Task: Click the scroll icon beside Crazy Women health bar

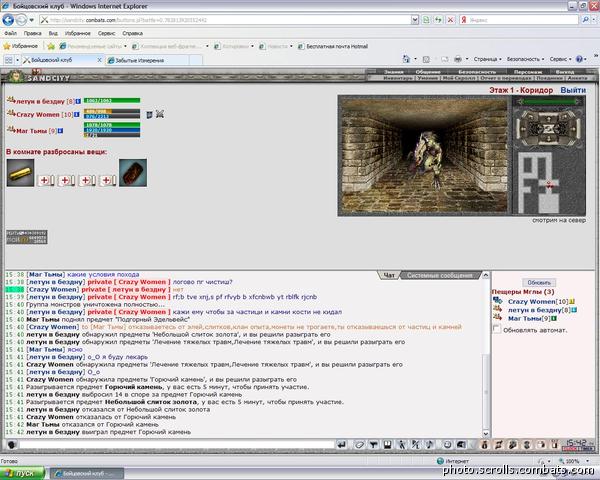Action: [x=149, y=114]
